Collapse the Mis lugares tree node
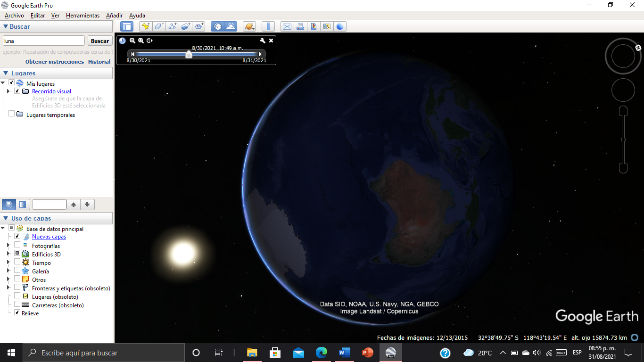Screen dimensions: 644x362 pos(3,83)
